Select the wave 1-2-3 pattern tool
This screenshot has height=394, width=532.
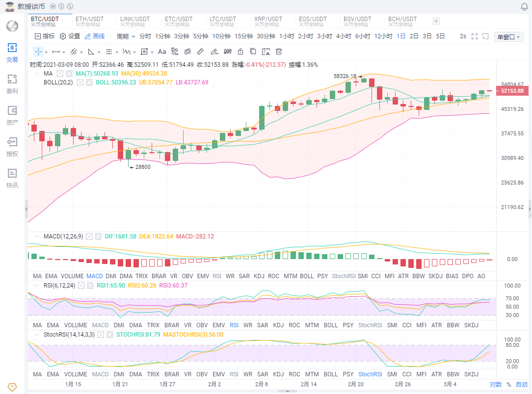click(127, 52)
